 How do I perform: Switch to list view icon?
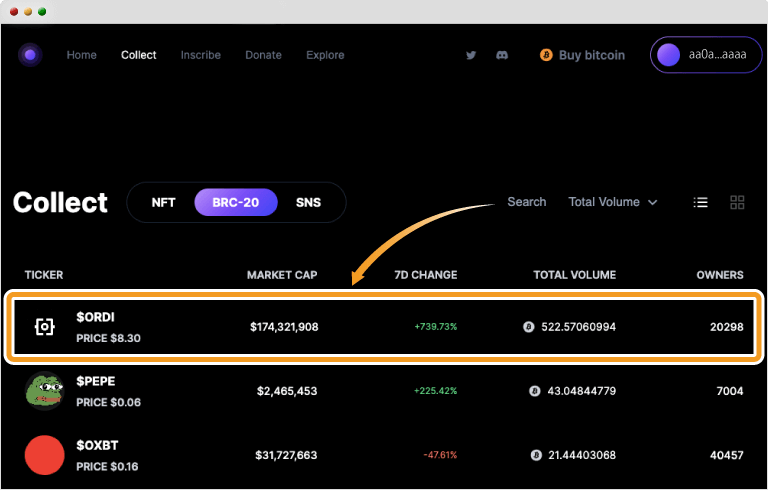701,202
